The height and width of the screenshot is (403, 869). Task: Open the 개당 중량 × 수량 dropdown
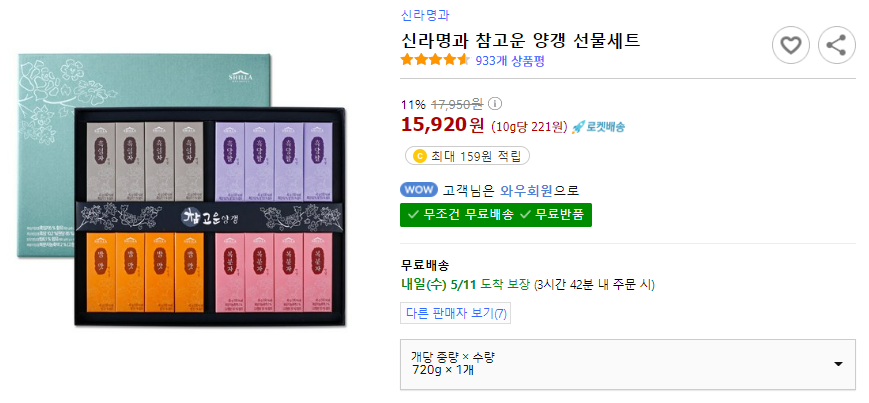point(628,364)
